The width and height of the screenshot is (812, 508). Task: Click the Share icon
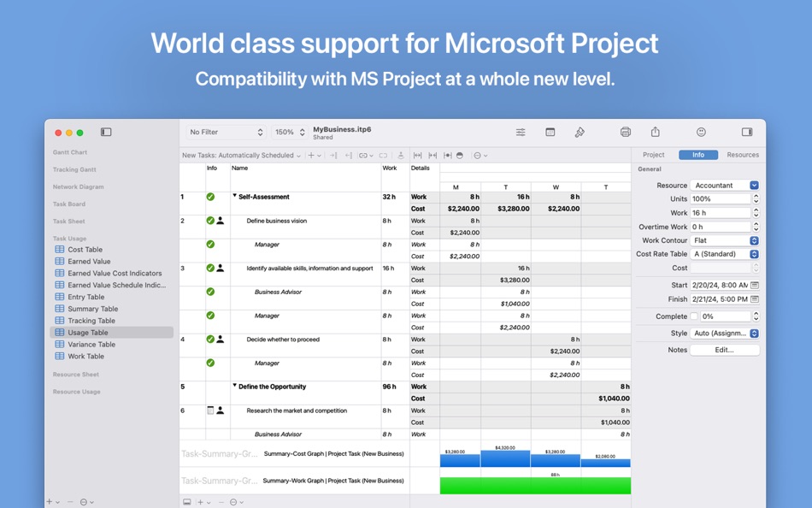click(655, 132)
